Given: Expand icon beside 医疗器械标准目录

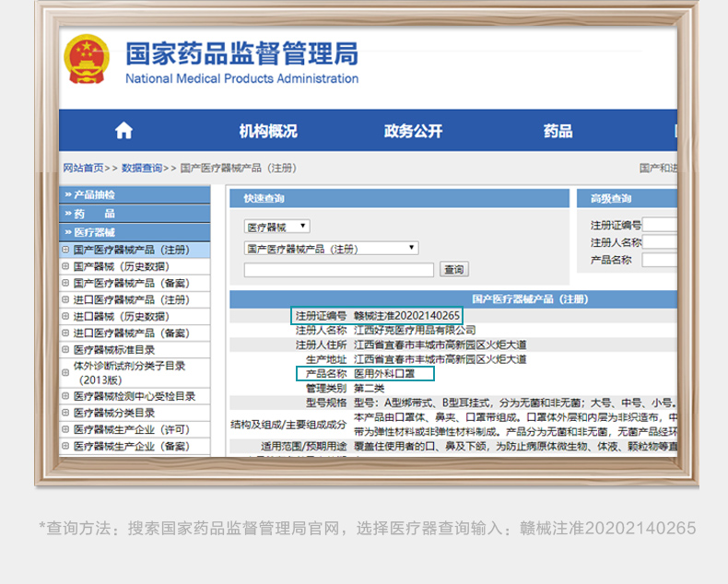Looking at the screenshot, I should (x=65, y=349).
